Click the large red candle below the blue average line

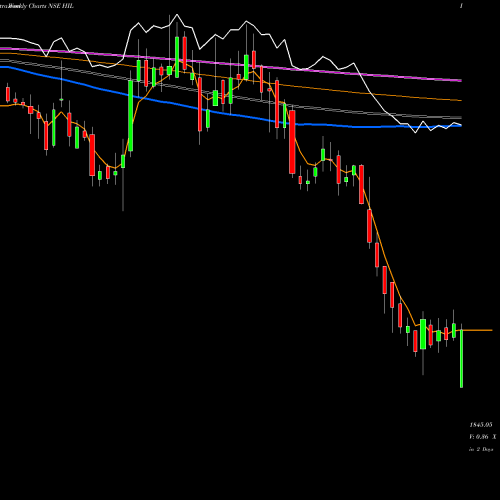click(x=292, y=142)
